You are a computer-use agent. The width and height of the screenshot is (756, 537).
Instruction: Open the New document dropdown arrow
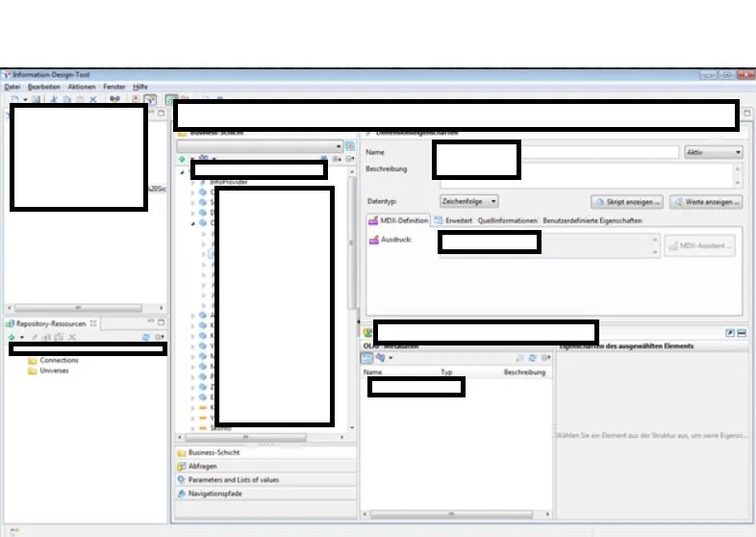[25, 99]
